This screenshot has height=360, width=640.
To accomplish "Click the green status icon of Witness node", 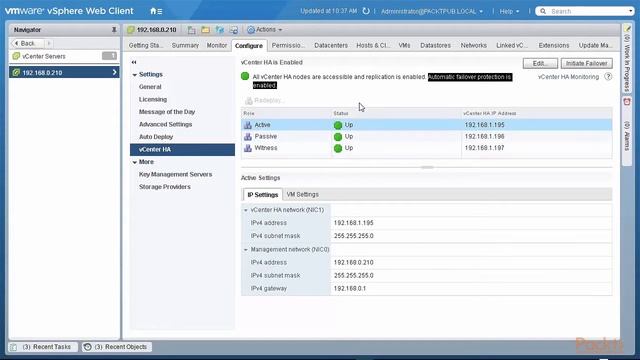I will pos(338,148).
